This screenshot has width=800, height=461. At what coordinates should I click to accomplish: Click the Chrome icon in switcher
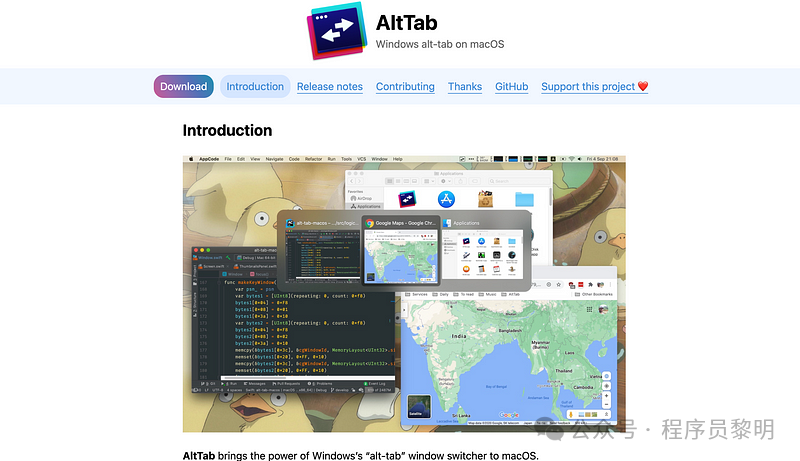coord(369,223)
